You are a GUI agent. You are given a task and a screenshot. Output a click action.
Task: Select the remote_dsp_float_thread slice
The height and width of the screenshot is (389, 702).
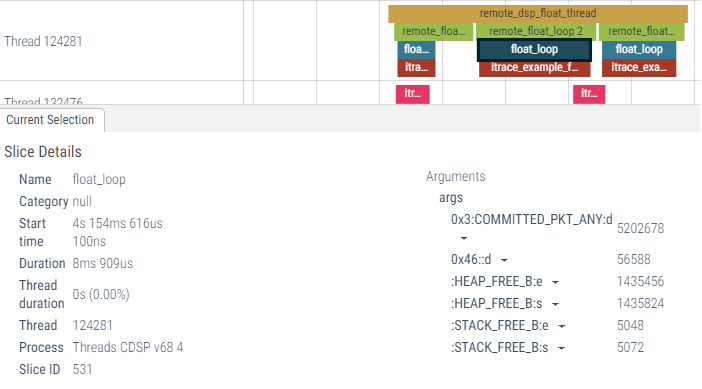pyautogui.click(x=538, y=13)
